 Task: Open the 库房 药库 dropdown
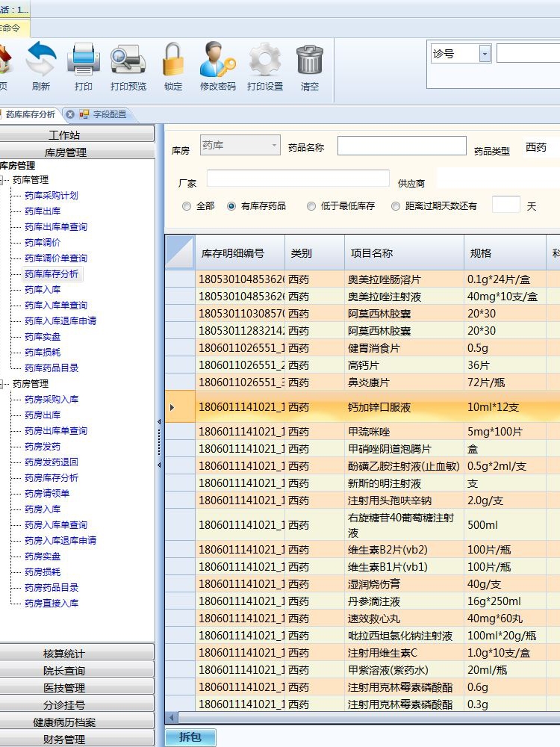tap(240, 145)
